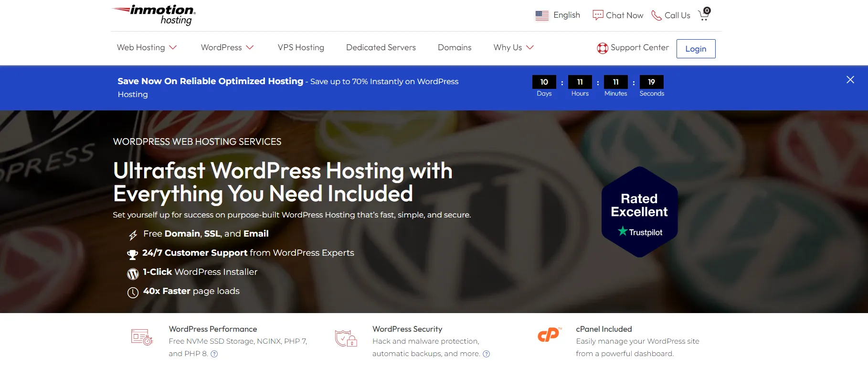The image size is (868, 369).
Task: Open the Support Center link
Action: point(639,47)
